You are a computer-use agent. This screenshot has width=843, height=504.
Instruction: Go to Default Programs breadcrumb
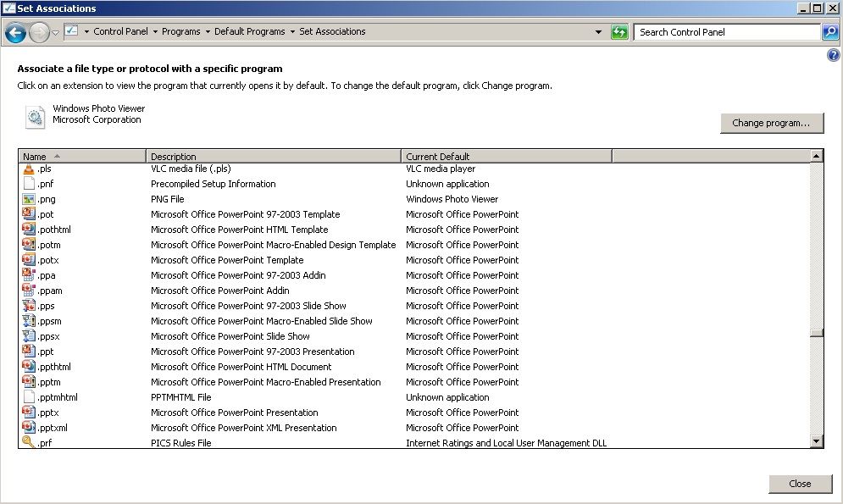click(x=249, y=31)
